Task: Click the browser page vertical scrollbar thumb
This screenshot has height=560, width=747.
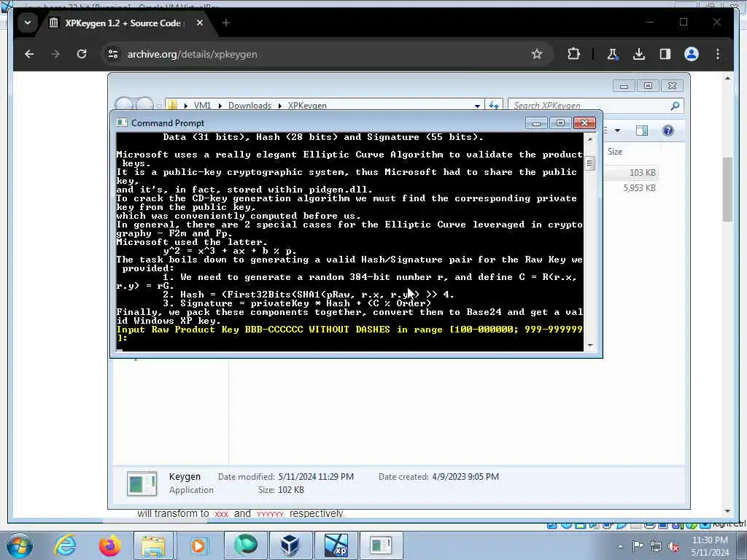Action: click(727, 190)
